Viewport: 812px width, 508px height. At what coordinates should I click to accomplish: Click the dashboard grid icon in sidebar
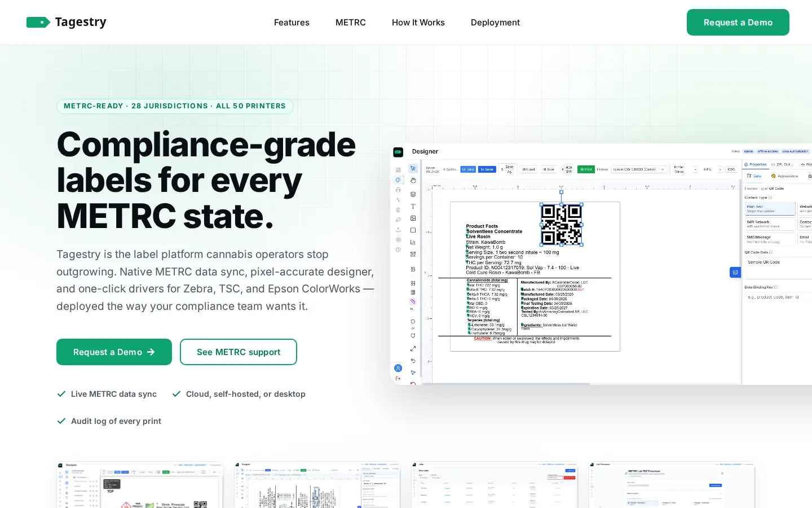pos(398,170)
